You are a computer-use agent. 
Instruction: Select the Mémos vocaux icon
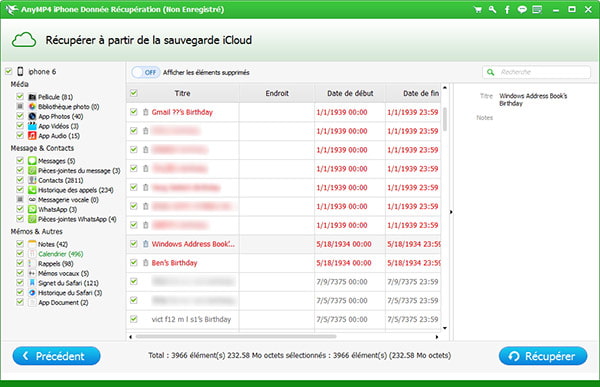coord(32,273)
